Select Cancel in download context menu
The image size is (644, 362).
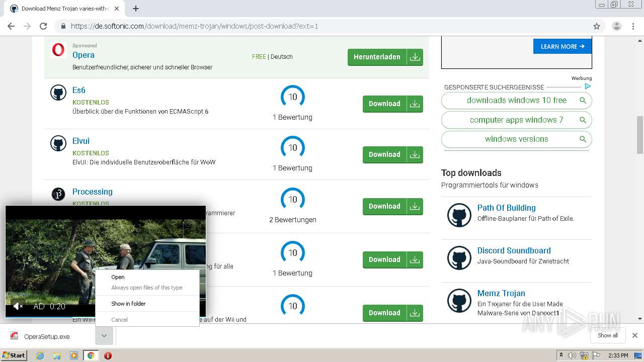tap(147, 320)
